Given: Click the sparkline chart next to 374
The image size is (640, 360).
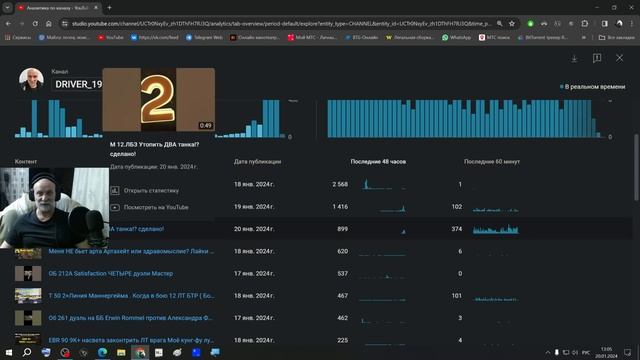Looking at the screenshot, I should [x=496, y=229].
